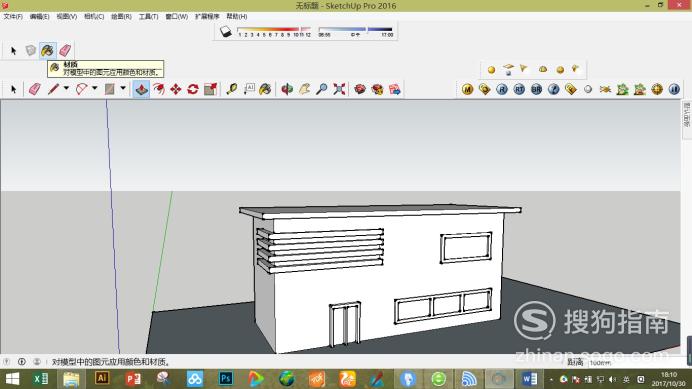
Task: Select the Arc tool
Action: (x=82, y=89)
